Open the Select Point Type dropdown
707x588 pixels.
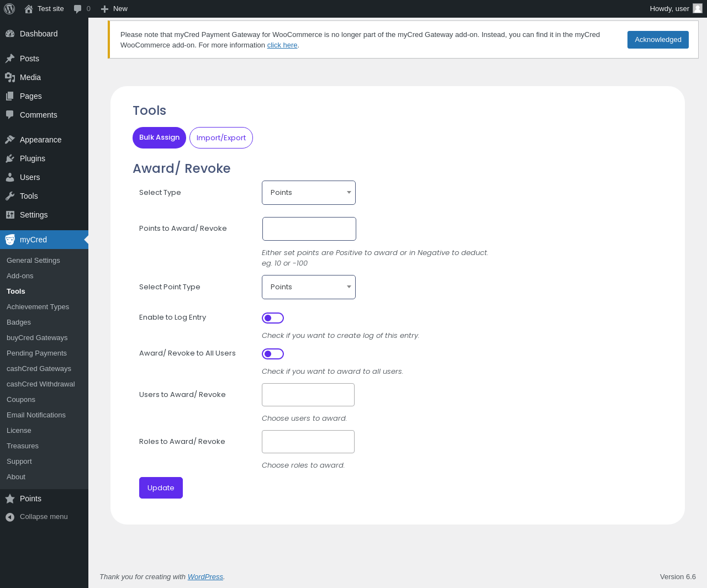point(309,287)
